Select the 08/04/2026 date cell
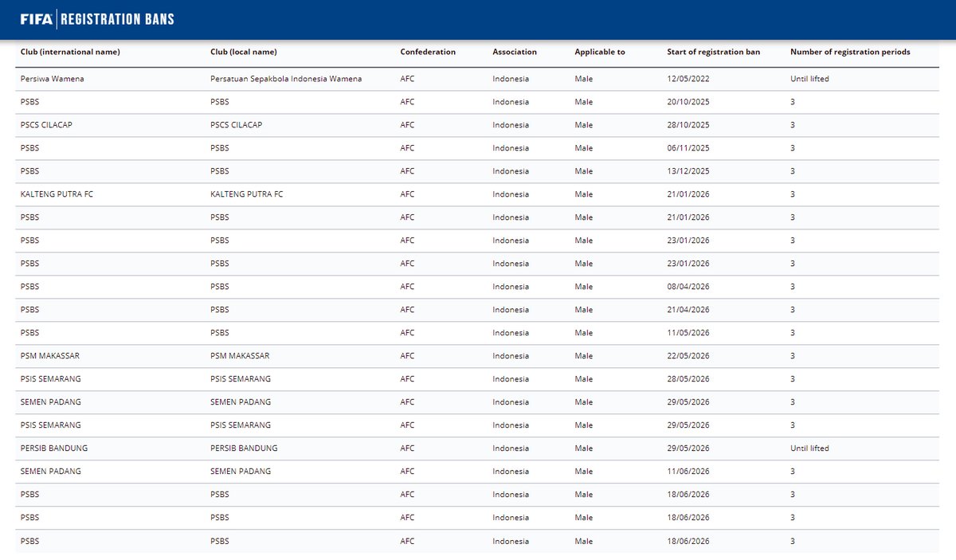The height and width of the screenshot is (560, 956). [x=688, y=287]
